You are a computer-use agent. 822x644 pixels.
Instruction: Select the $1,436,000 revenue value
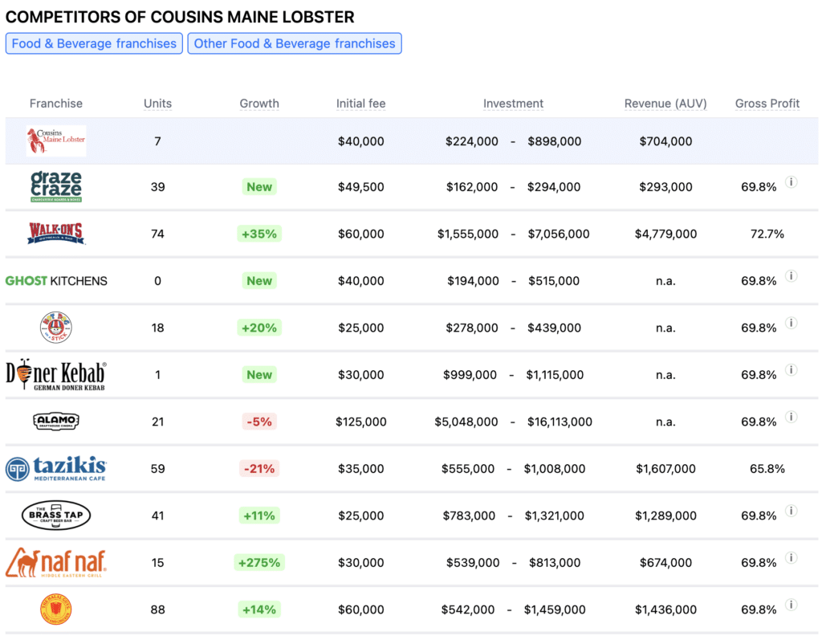click(665, 609)
